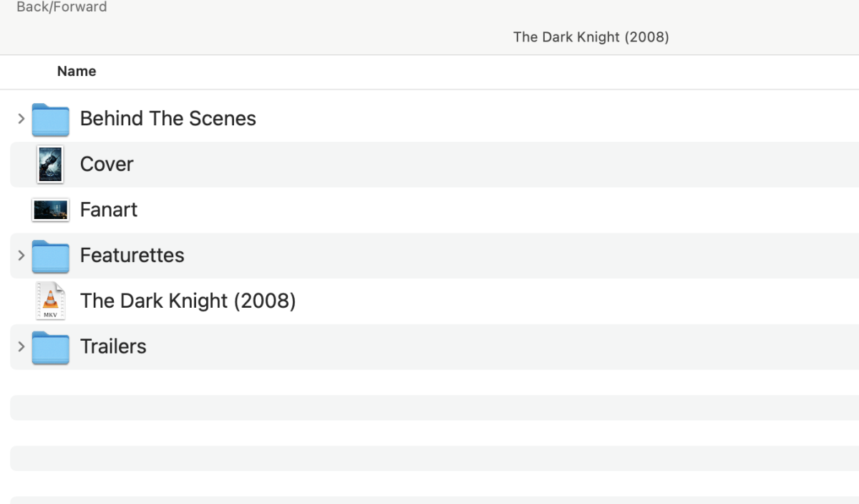Click the Back/Forward navigation control
Screen dimensions: 859x504
(x=62, y=7)
